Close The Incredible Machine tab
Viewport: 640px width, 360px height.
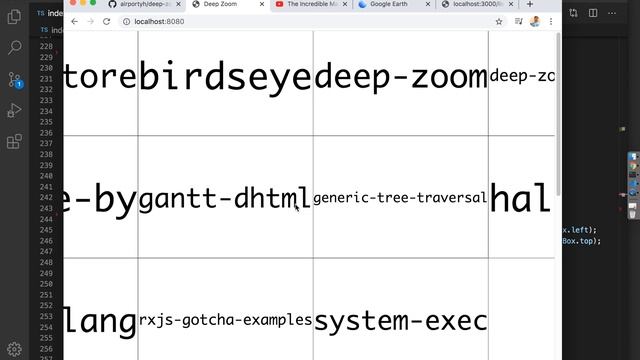[345, 4]
